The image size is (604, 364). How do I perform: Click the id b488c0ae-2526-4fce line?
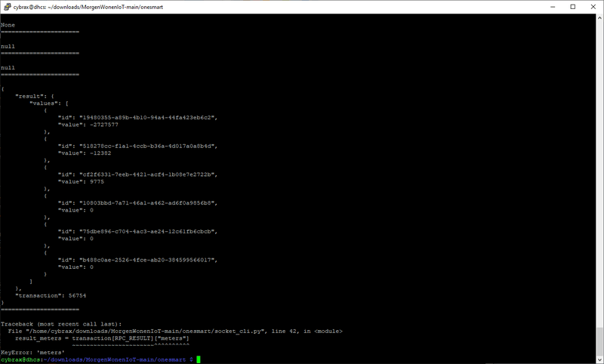[x=137, y=260]
